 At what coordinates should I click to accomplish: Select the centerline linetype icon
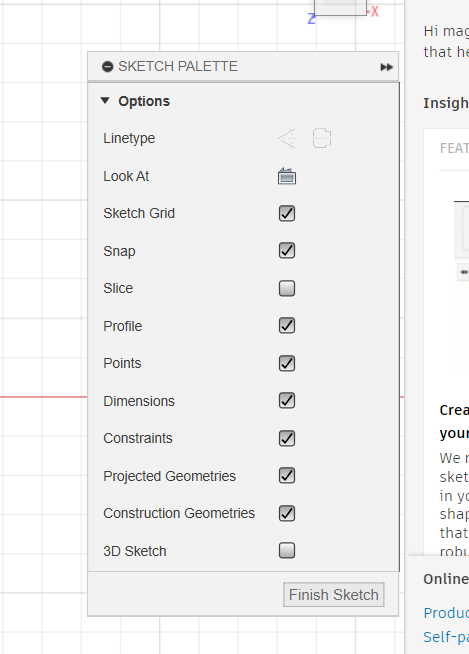(322, 138)
